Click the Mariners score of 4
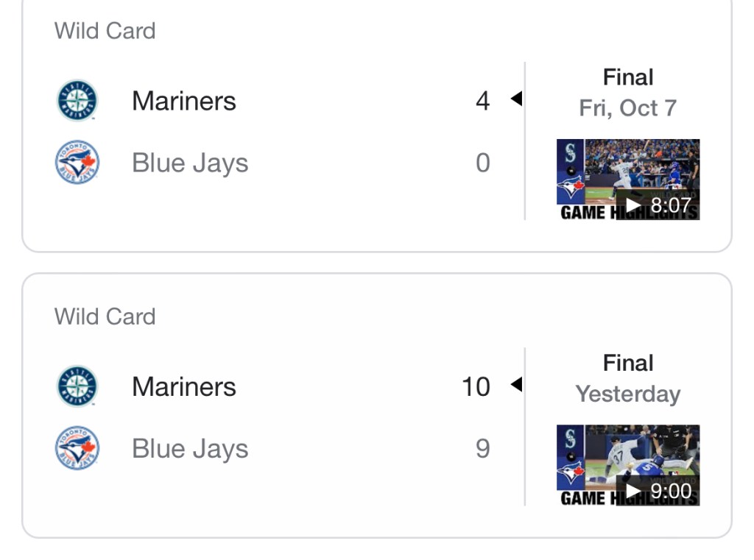The width and height of the screenshot is (754, 560). [x=482, y=101]
